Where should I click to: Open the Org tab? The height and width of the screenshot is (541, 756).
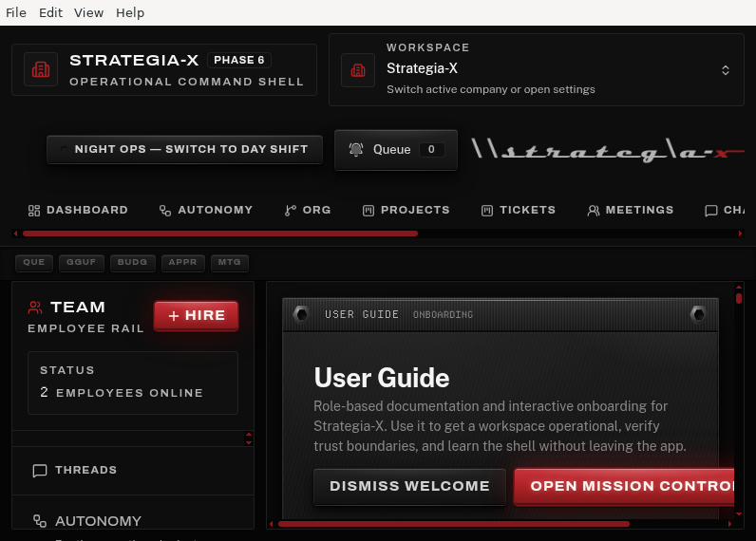(x=308, y=210)
